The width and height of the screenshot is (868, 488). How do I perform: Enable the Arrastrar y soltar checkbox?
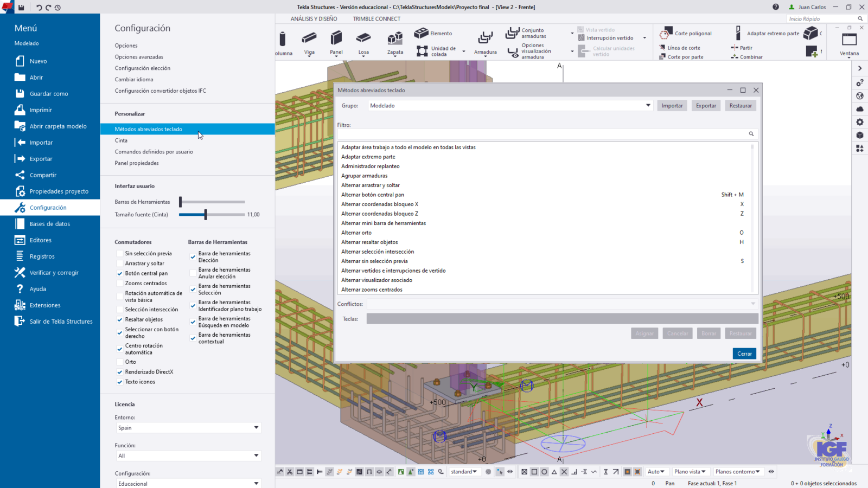[x=120, y=264]
